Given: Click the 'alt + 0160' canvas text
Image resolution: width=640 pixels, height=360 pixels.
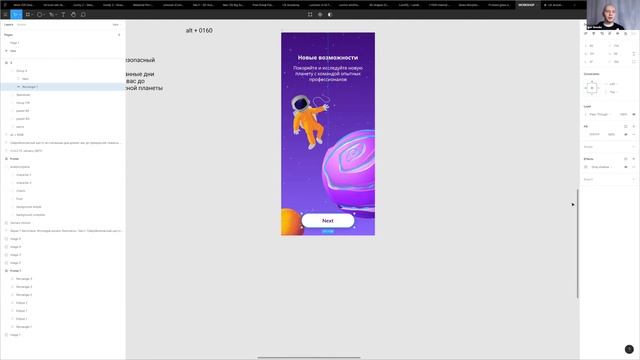Looking at the screenshot, I should 199,31.
